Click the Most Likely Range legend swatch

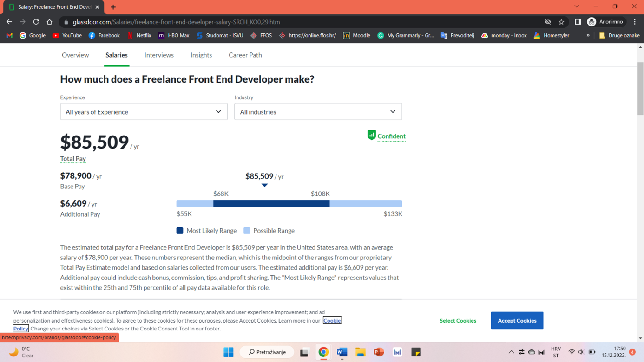click(x=180, y=231)
